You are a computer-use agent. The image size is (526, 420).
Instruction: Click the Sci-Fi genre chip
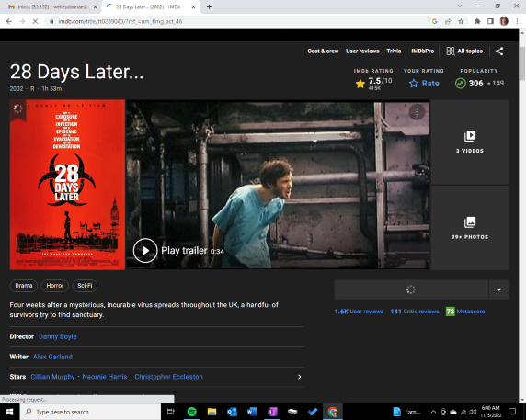(x=85, y=286)
